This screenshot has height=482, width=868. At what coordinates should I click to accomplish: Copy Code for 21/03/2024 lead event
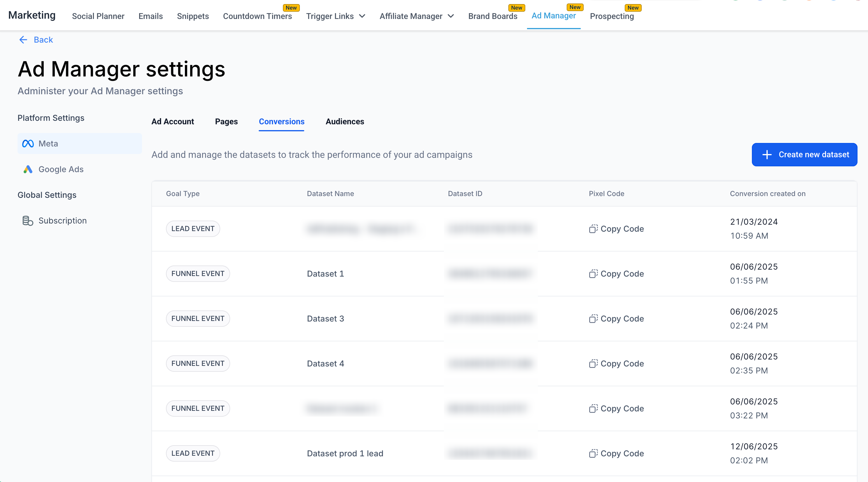click(x=617, y=229)
